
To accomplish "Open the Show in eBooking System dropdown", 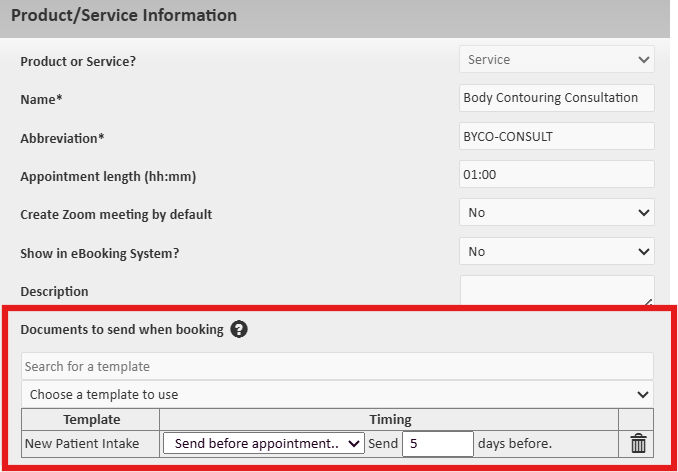I will [x=556, y=252].
